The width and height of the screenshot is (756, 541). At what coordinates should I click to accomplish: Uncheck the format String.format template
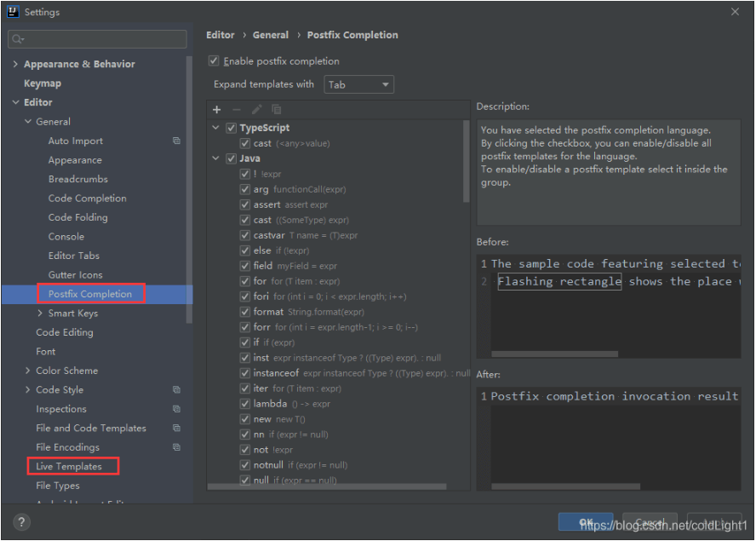point(245,312)
